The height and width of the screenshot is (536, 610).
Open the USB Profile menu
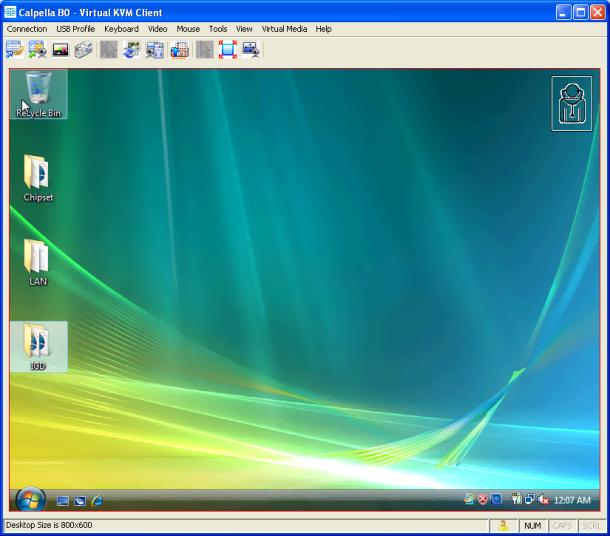(x=75, y=29)
